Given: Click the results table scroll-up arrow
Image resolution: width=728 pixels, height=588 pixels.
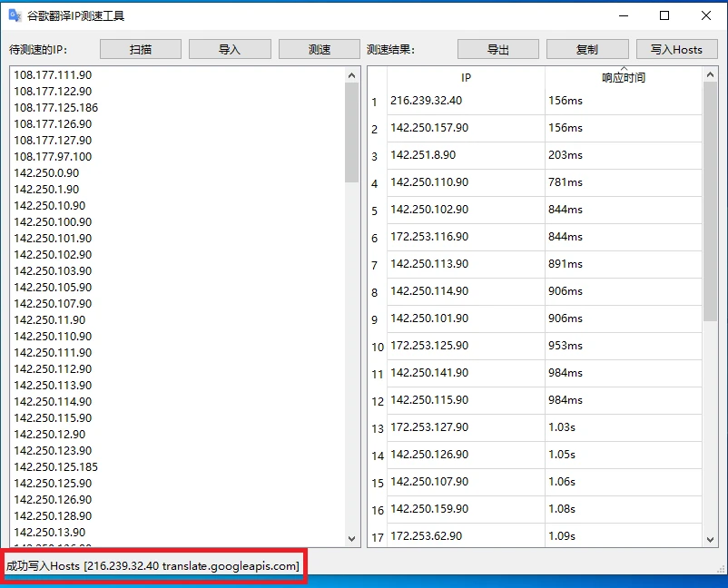Looking at the screenshot, I should 710,74.
